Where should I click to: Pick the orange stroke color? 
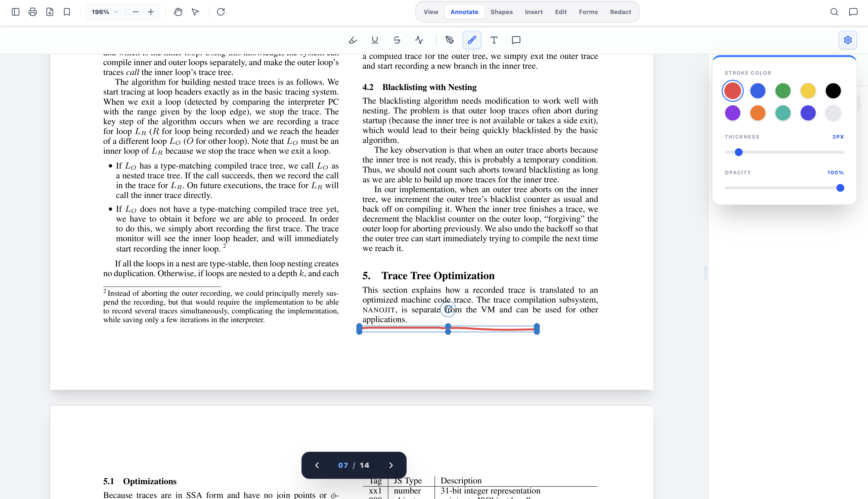point(758,113)
